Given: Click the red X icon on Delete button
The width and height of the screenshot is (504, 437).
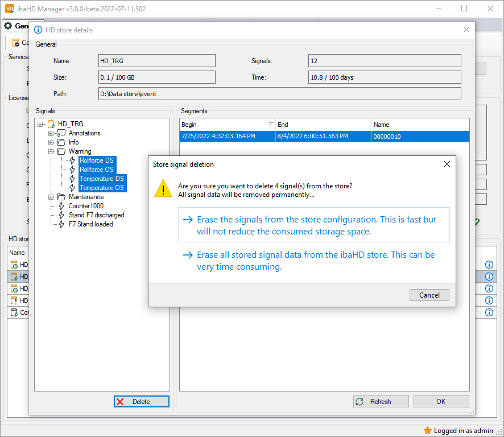Looking at the screenshot, I should click(x=120, y=402).
